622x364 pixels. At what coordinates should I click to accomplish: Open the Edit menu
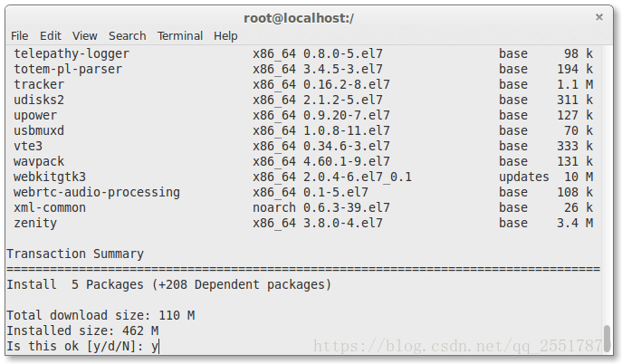(51, 36)
